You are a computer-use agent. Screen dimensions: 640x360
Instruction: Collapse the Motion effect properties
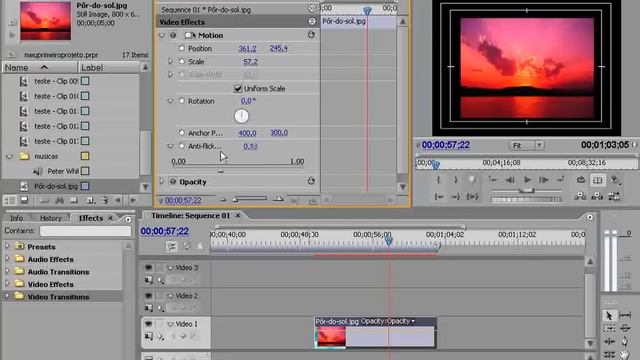pyautogui.click(x=162, y=36)
